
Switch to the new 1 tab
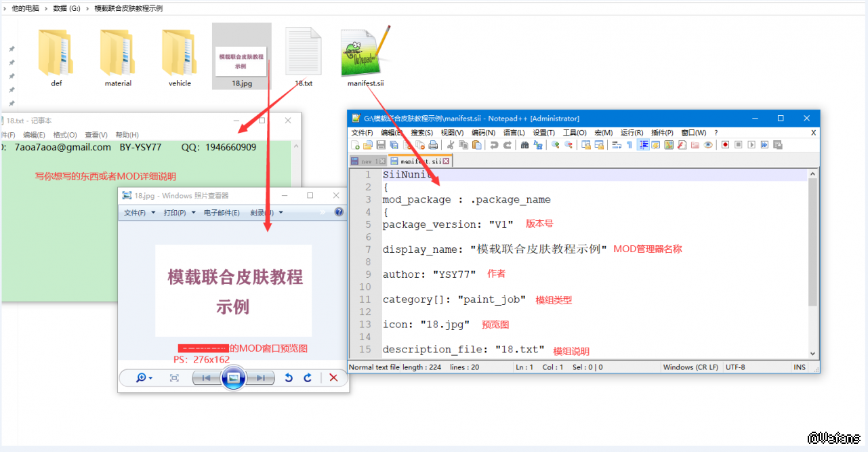[x=367, y=161]
